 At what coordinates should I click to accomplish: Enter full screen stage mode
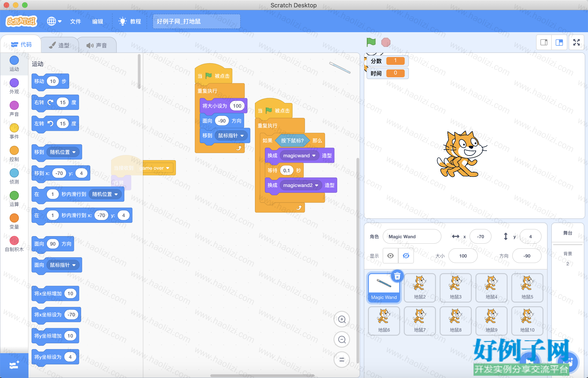coord(576,43)
